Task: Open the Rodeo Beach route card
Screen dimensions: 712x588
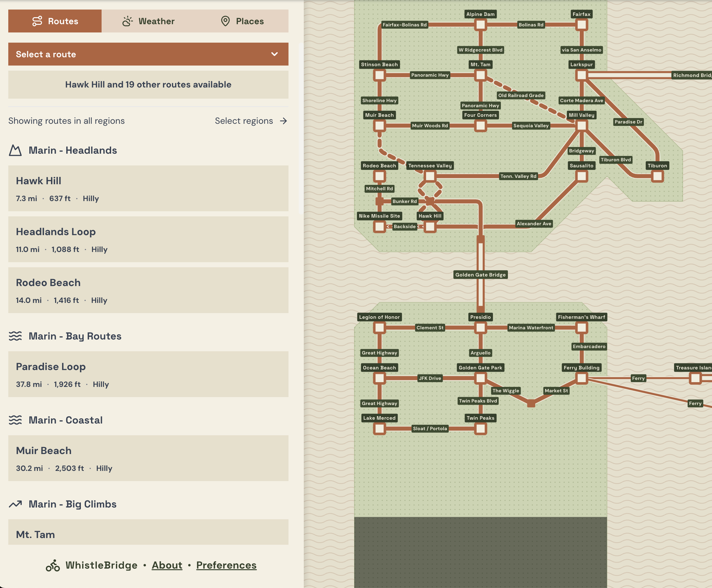Action: pos(148,290)
